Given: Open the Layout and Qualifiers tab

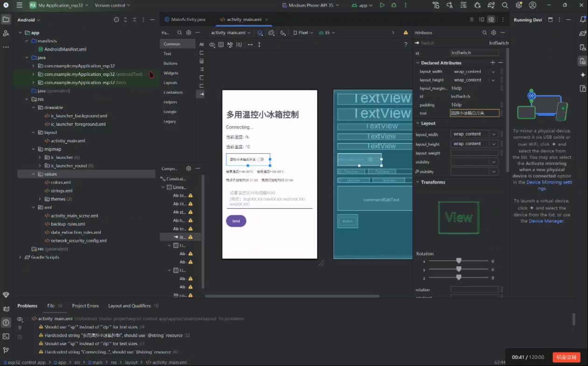Looking at the screenshot, I should 129,306.
